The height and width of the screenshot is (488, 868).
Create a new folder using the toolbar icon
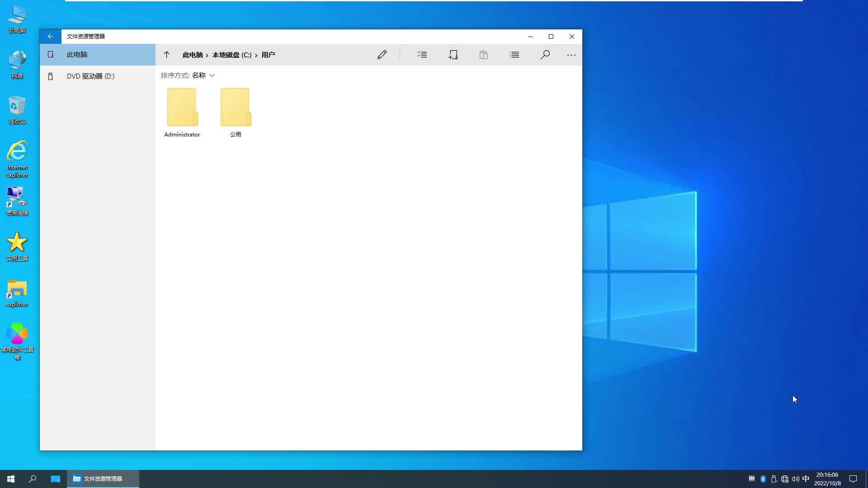453,55
